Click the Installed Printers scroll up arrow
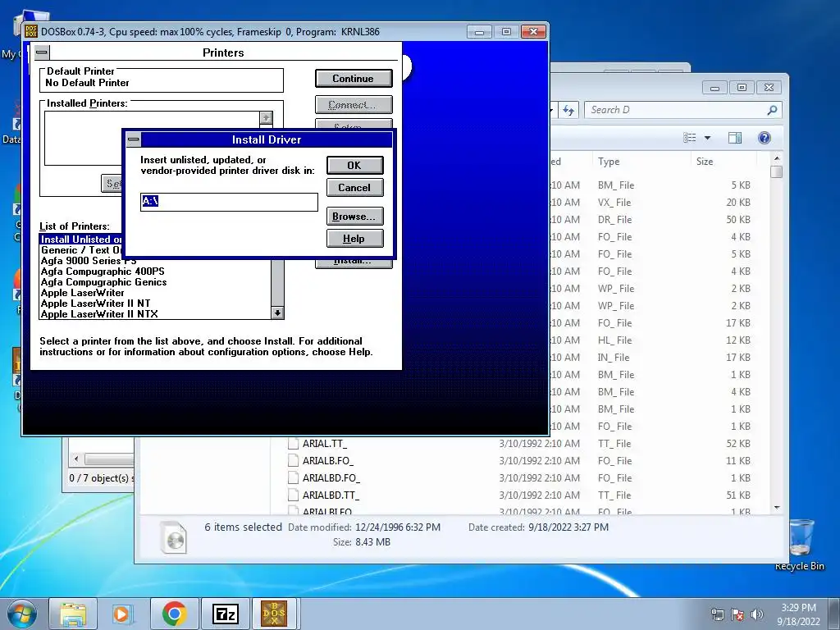Viewport: 840px width, 630px height. click(266, 117)
